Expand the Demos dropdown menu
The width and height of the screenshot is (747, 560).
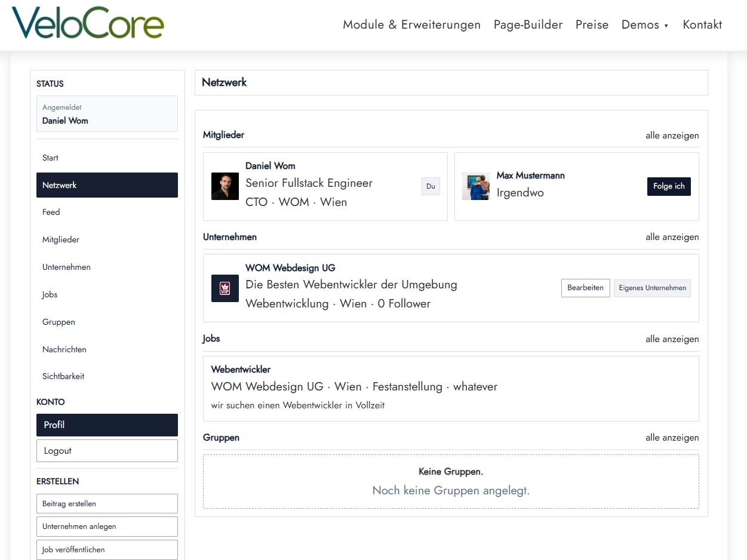point(645,25)
